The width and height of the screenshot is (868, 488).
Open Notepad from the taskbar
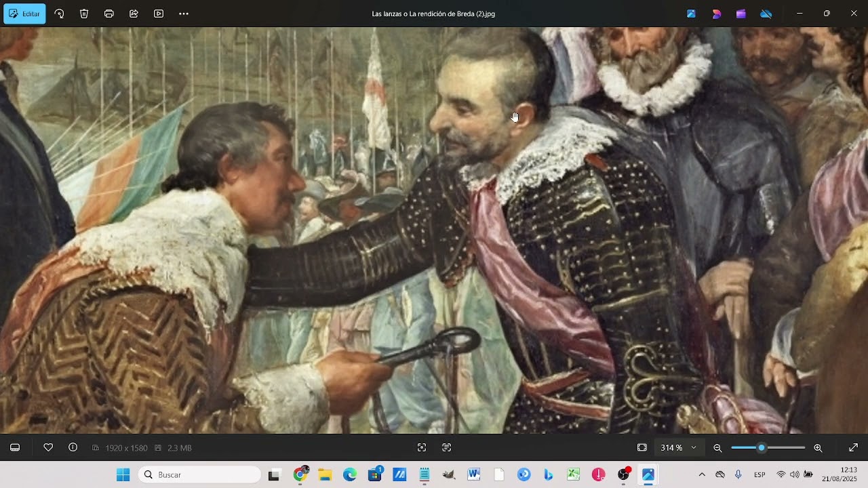(x=424, y=474)
